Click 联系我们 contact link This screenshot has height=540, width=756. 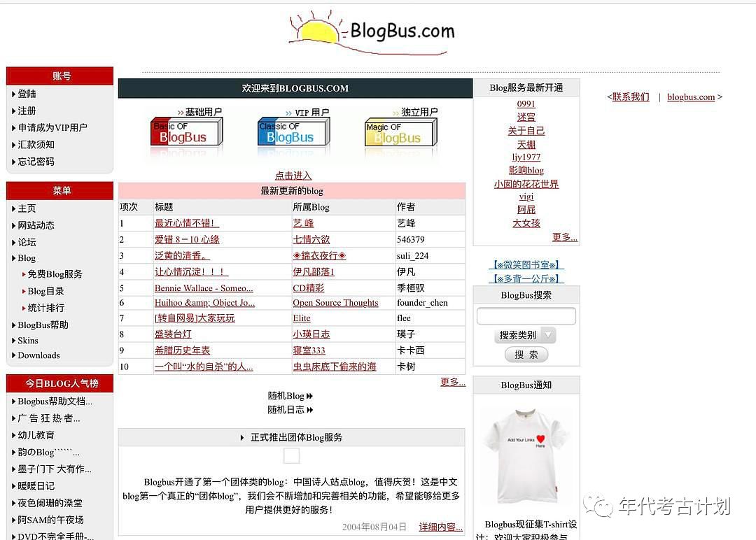pyautogui.click(x=631, y=97)
